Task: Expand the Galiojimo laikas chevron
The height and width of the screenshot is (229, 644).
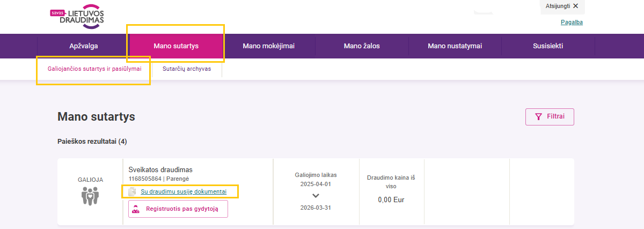Action: [316, 196]
